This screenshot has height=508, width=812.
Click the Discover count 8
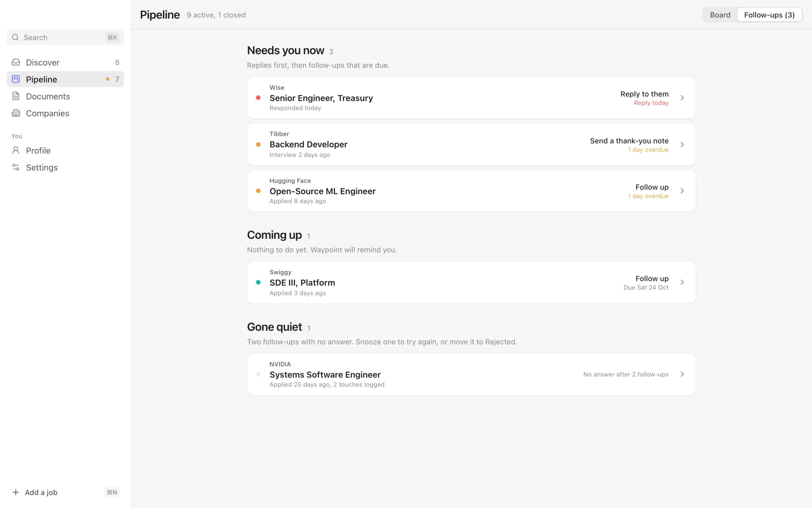[x=117, y=62]
